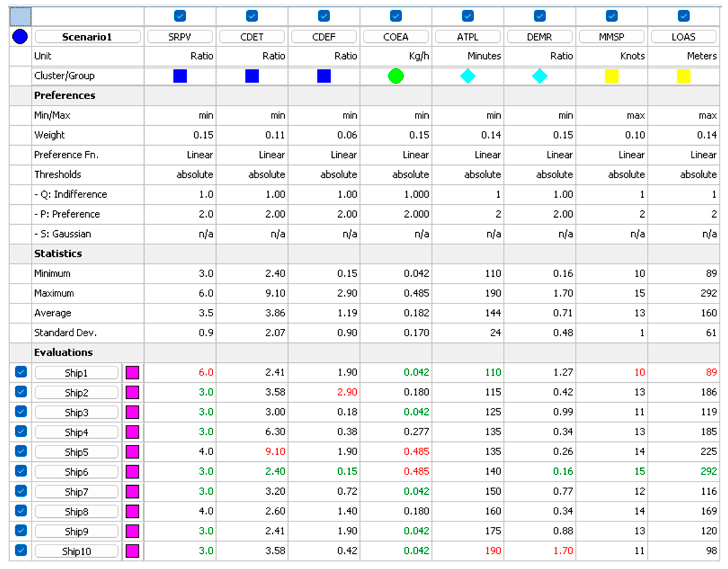Disable the LOAS column checkbox
Image resolution: width=728 pixels, height=569 pixels.
pyautogui.click(x=684, y=16)
